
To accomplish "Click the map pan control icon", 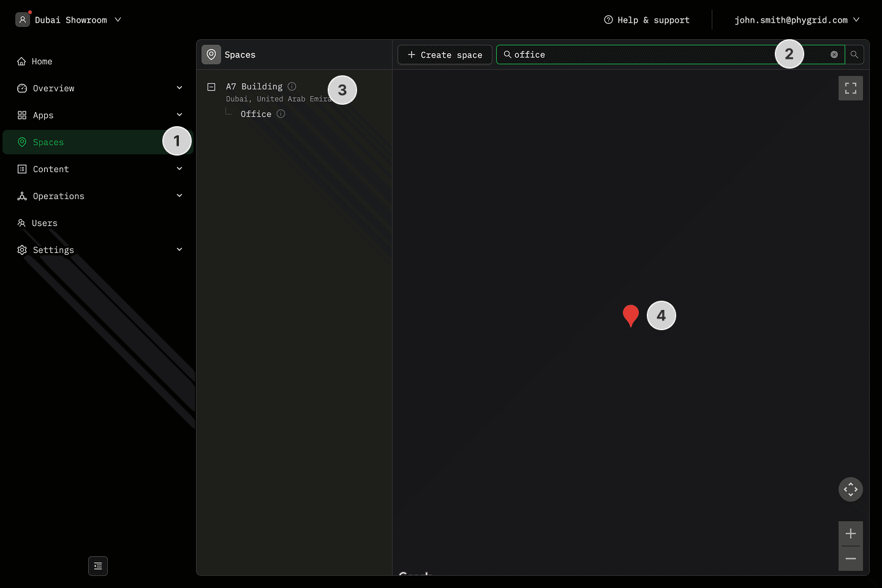I will 850,489.
